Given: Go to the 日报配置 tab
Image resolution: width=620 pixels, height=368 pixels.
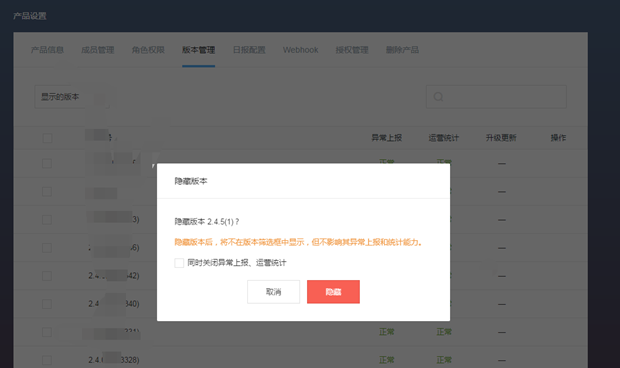Looking at the screenshot, I should pos(249,50).
